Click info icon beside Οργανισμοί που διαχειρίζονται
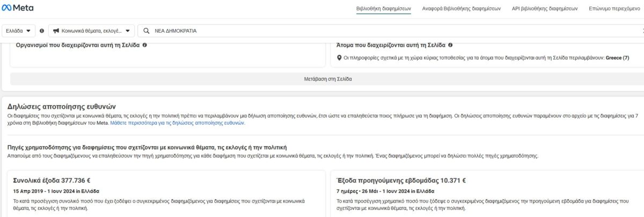This screenshot has height=217, width=644. 145,45
